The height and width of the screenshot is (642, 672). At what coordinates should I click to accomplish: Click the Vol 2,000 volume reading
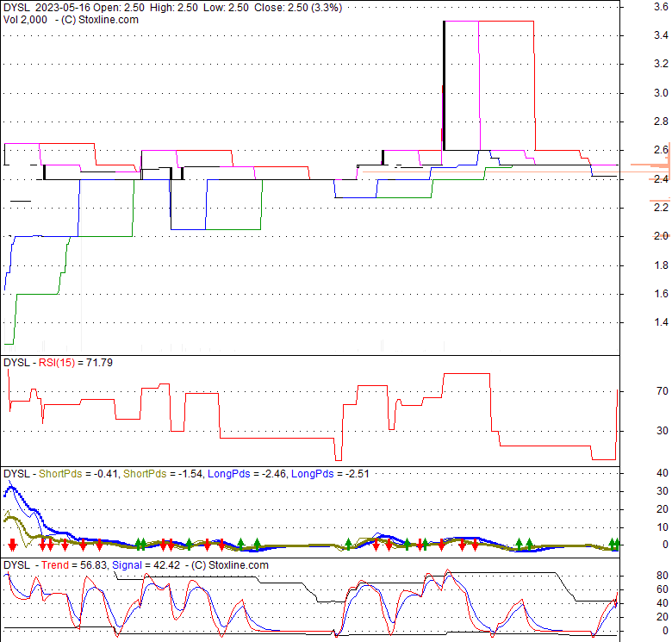[25, 20]
